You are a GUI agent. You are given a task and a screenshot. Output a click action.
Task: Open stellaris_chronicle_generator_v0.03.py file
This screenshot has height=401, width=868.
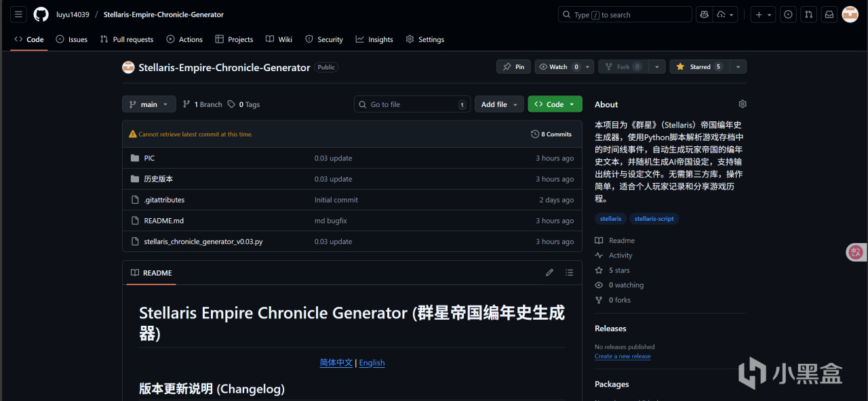click(x=203, y=242)
